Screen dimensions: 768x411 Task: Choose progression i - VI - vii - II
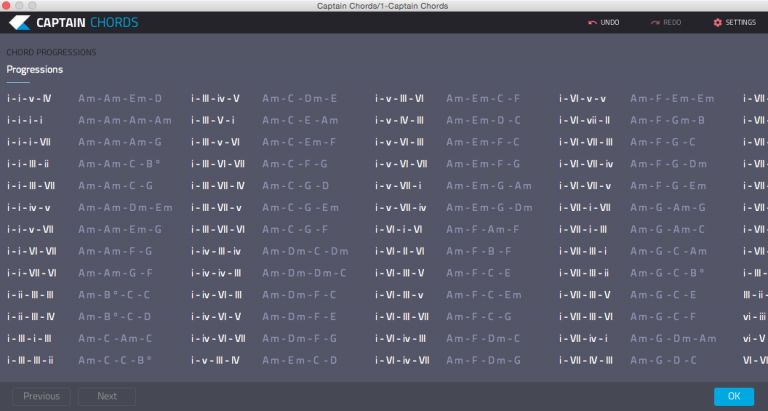coord(585,121)
